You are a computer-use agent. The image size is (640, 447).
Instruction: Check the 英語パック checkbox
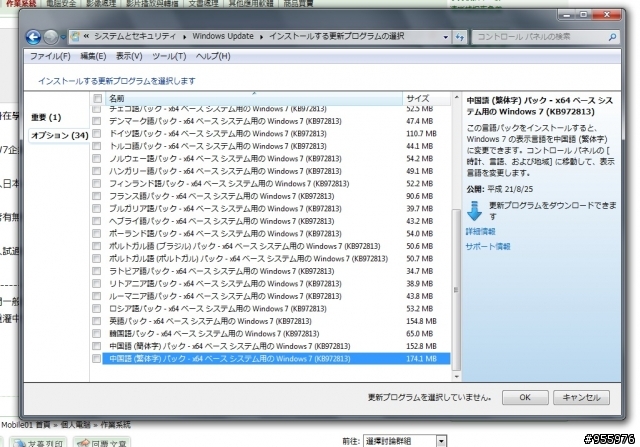coord(97,321)
